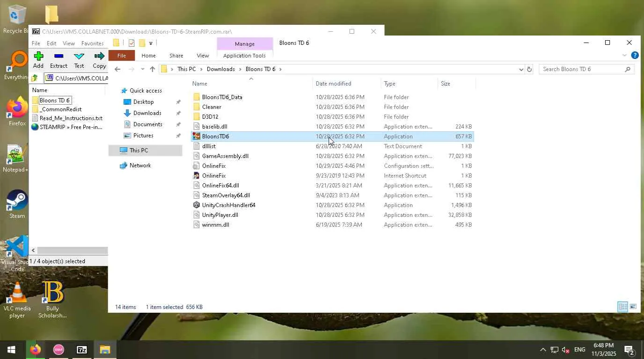644x359 pixels.
Task: Click the 7-Zip taskbar icon
Action: click(x=81, y=350)
